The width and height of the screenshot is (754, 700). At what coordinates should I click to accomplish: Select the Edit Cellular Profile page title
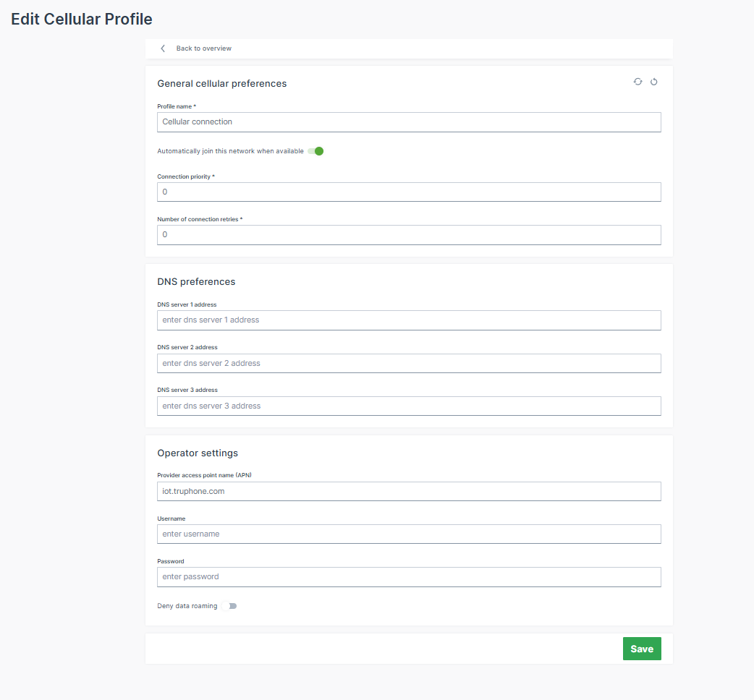81,19
